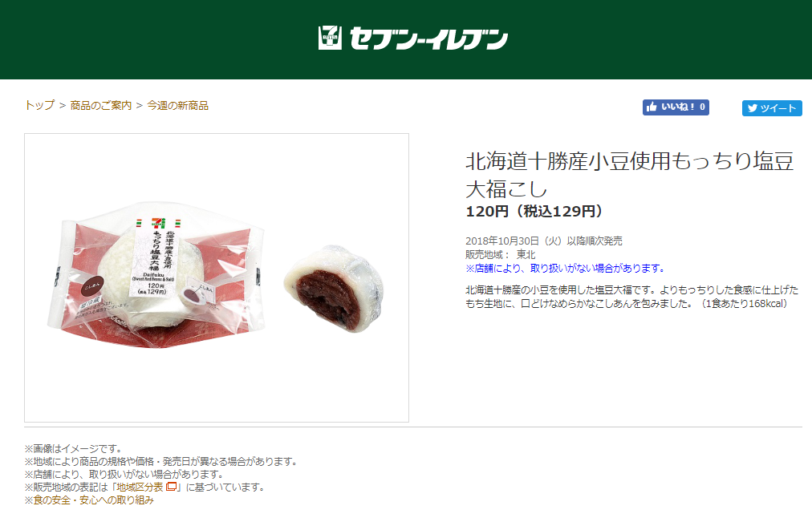Click the Facebook いいね! button
This screenshot has height=518, width=812.
676,107
